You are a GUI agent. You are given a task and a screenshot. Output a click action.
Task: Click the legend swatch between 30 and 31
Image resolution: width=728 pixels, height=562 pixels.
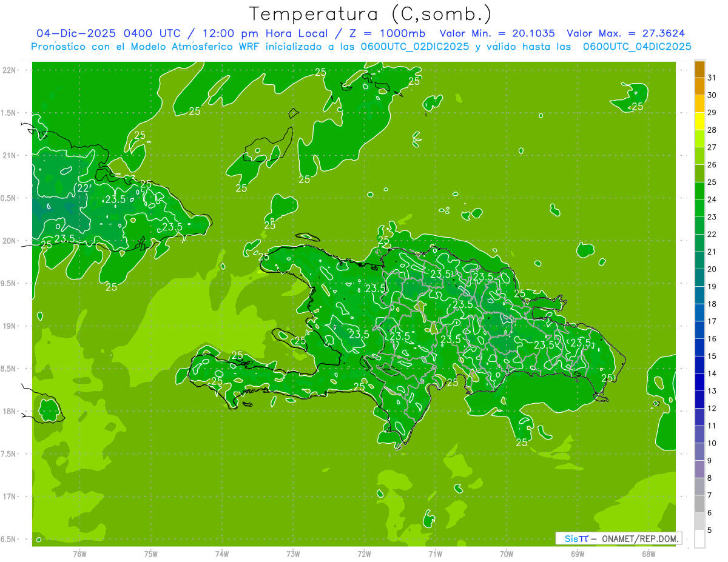tap(699, 86)
